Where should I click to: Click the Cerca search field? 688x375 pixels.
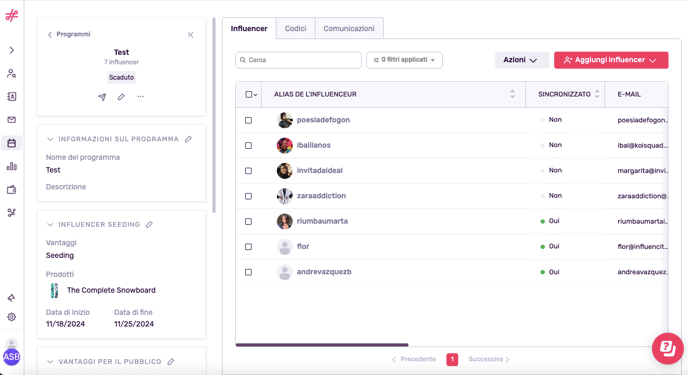(x=298, y=60)
